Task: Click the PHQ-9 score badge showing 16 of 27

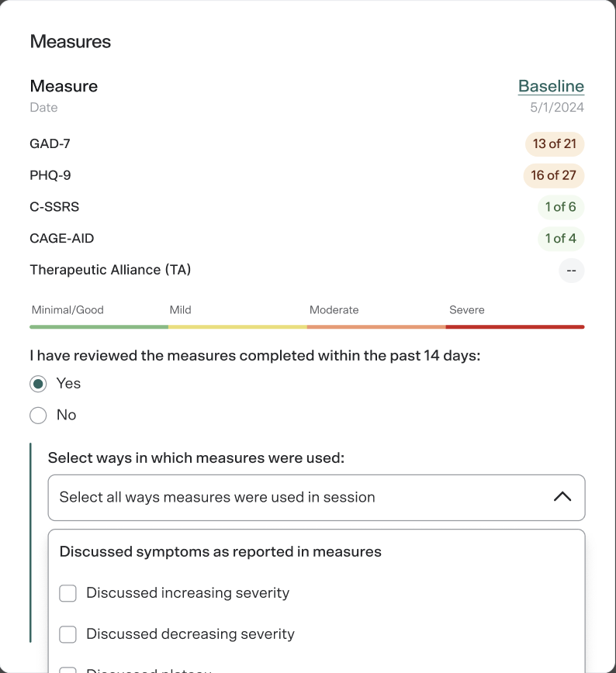Action: [554, 175]
